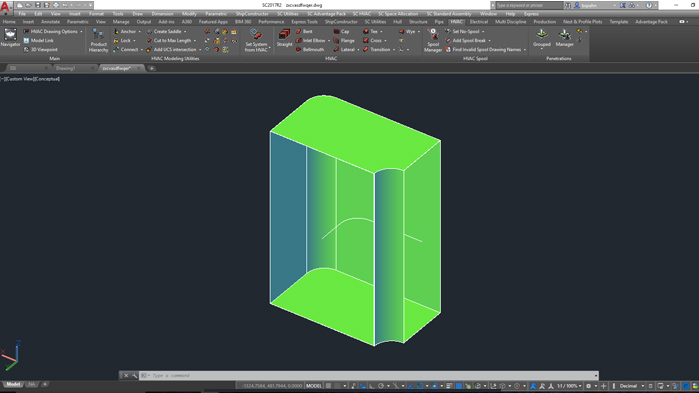The width and height of the screenshot is (699, 393).
Task: Expand the Lock dropdown
Action: point(134,41)
